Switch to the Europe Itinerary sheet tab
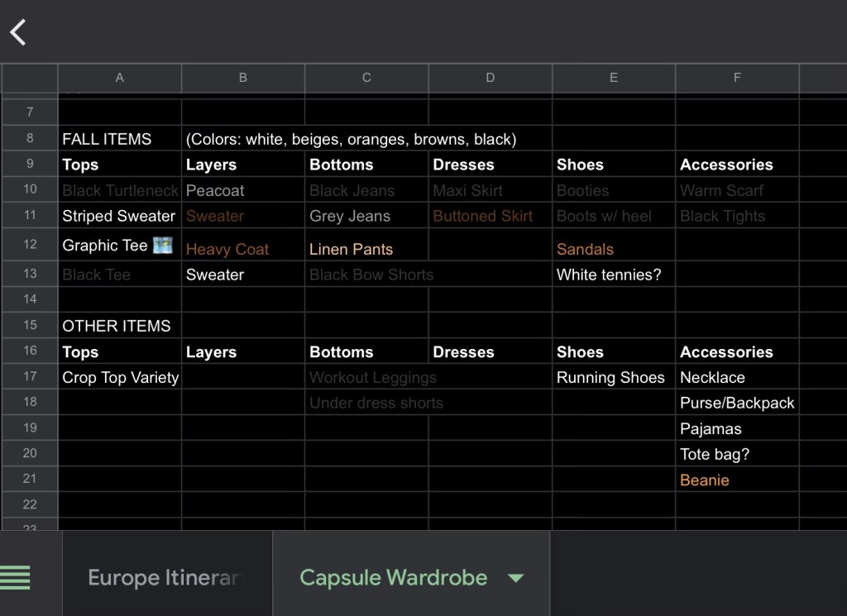 pyautogui.click(x=165, y=577)
